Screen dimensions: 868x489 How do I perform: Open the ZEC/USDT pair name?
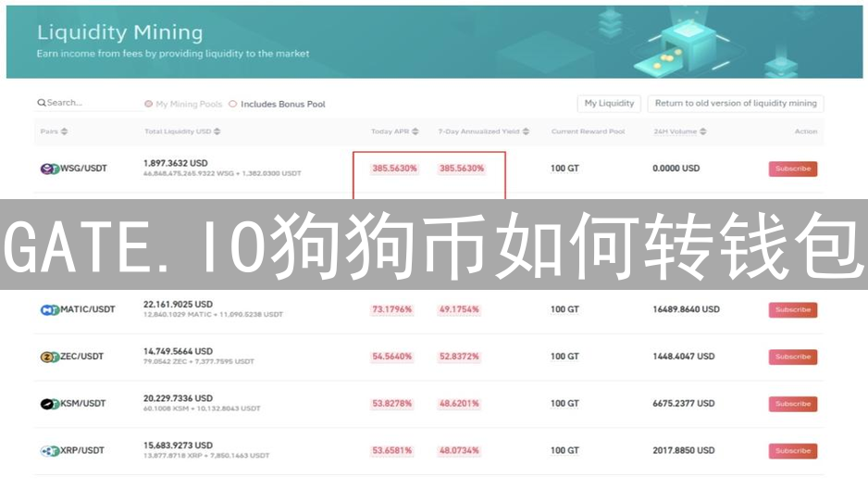[82, 356]
